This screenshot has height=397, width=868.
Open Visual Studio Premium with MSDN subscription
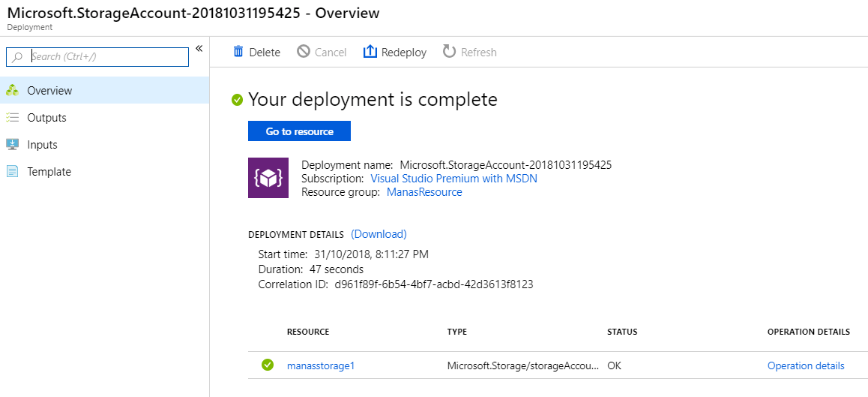point(453,179)
